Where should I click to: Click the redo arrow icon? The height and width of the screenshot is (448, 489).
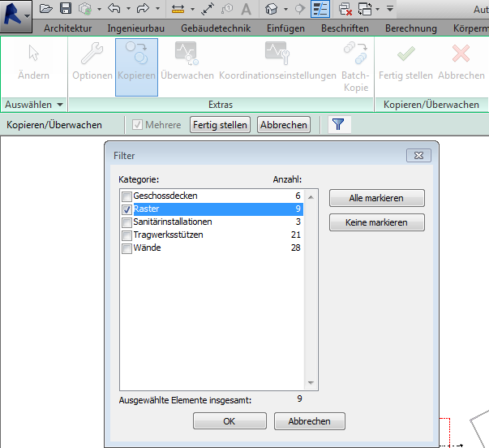tap(143, 9)
